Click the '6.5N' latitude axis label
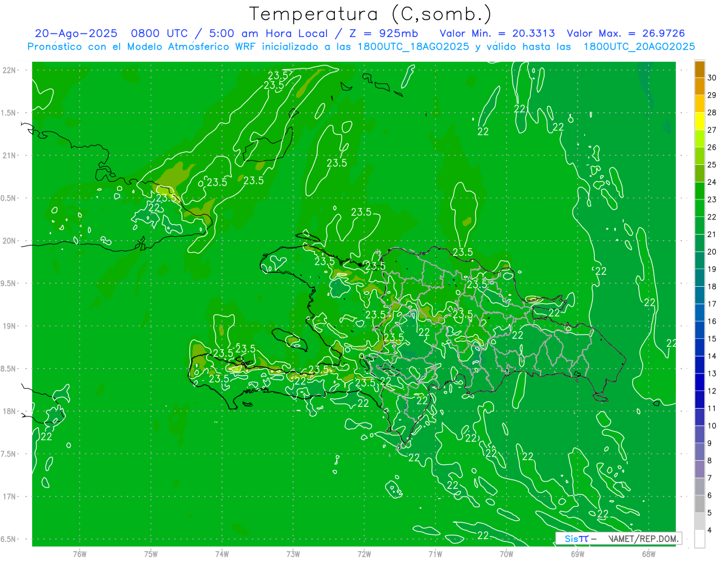The image size is (728, 562). pos(8,540)
